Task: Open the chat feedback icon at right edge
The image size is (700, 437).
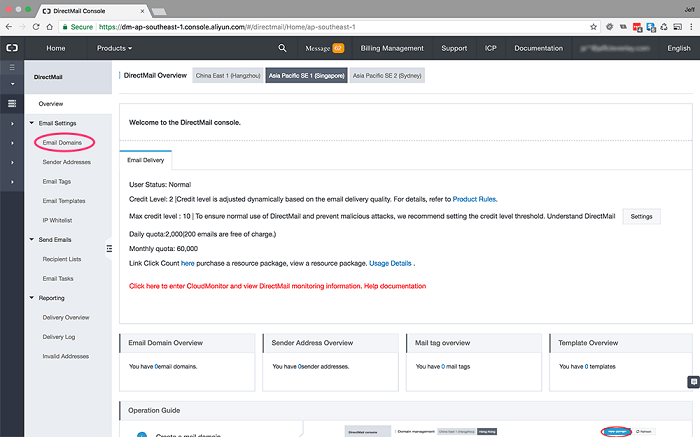Action: pyautogui.click(x=693, y=382)
